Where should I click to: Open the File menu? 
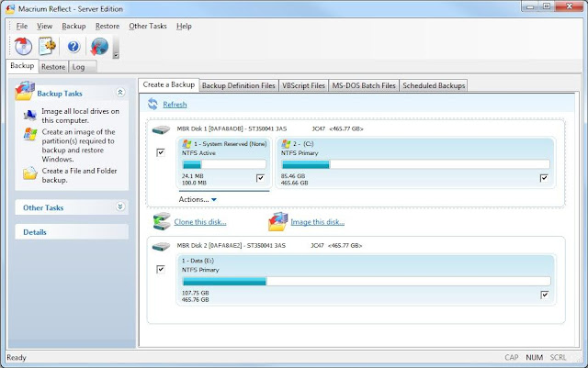[22, 27]
